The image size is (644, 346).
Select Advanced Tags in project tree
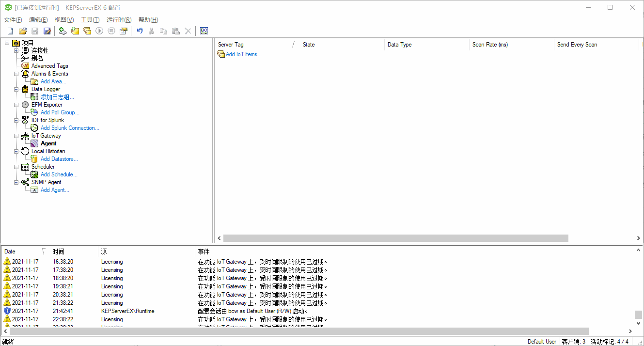pyautogui.click(x=49, y=66)
